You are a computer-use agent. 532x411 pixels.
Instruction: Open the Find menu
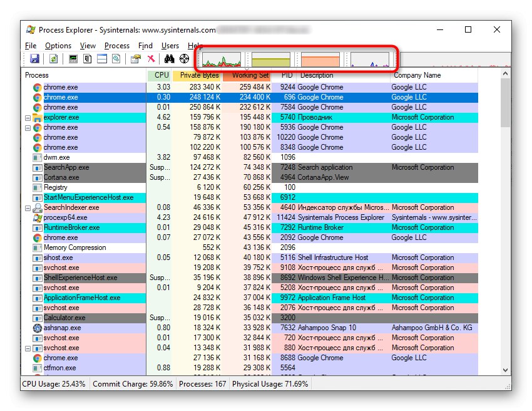145,46
